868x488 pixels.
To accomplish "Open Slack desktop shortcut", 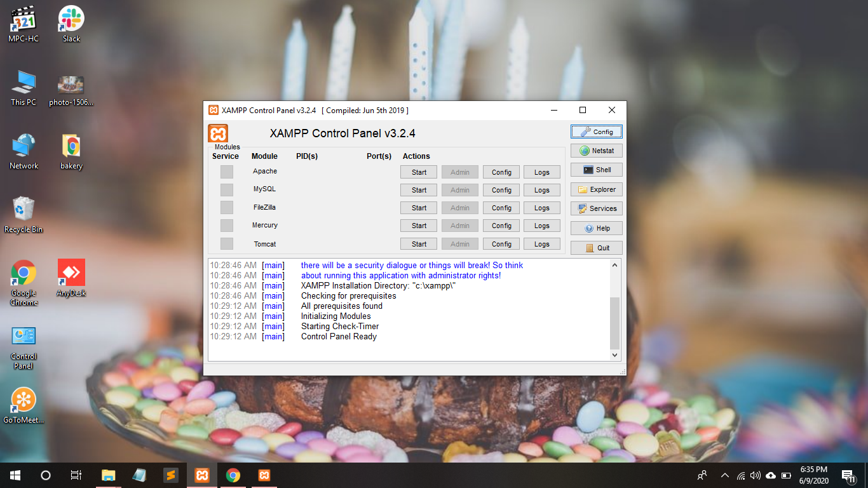I will (x=71, y=24).
